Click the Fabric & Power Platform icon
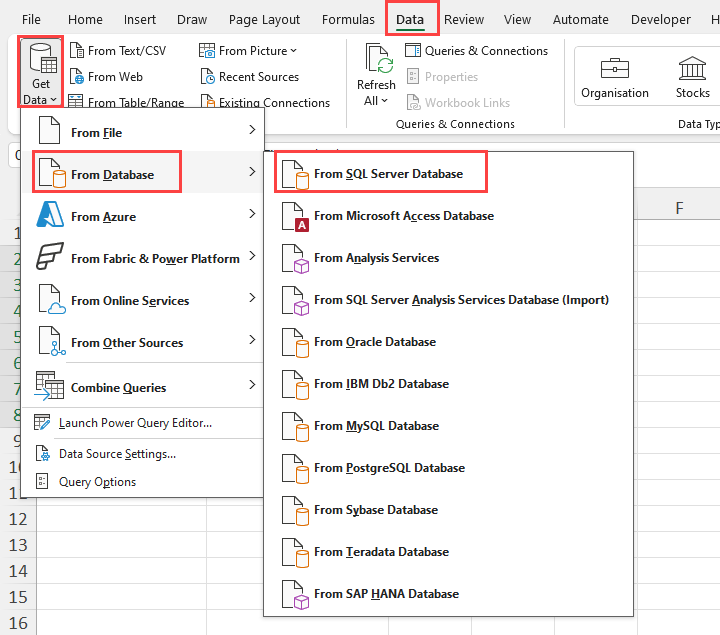 point(50,256)
